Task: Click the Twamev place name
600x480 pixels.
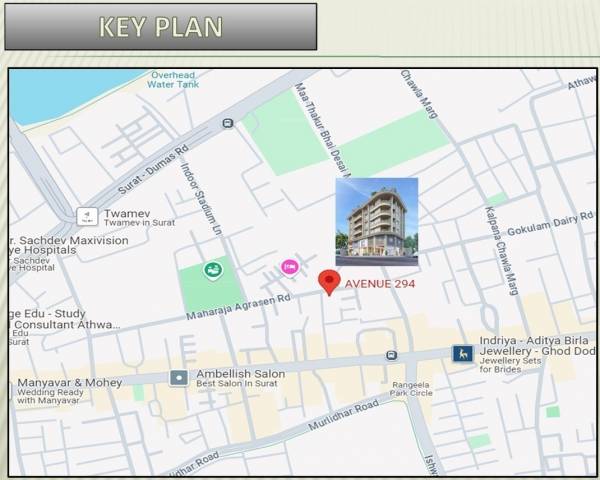Action: click(x=127, y=213)
